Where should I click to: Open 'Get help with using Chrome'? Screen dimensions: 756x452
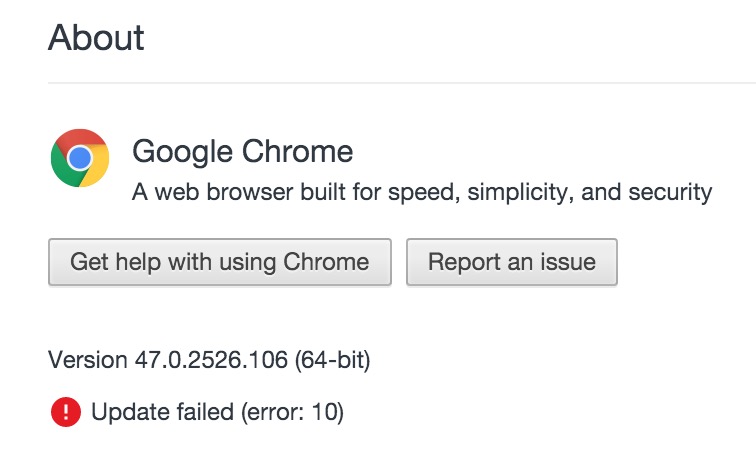coord(220,262)
